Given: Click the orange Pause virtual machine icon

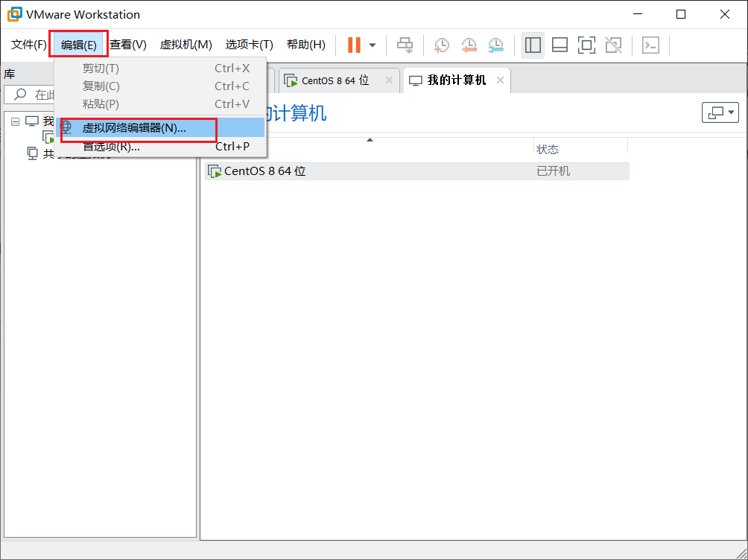Looking at the screenshot, I should [354, 45].
